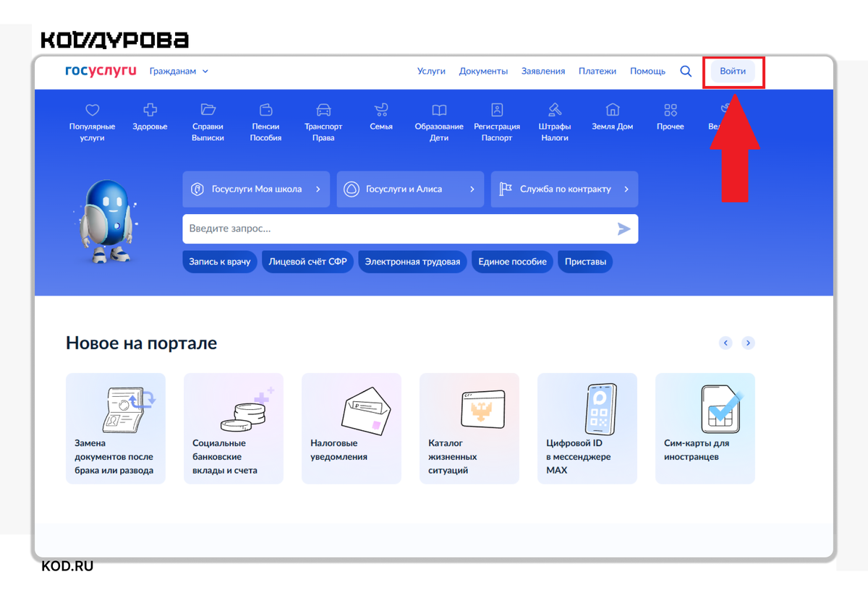Image resolution: width=868 pixels, height=595 pixels.
Task: Open the Популярные услуги heart icon
Action: pos(92,110)
